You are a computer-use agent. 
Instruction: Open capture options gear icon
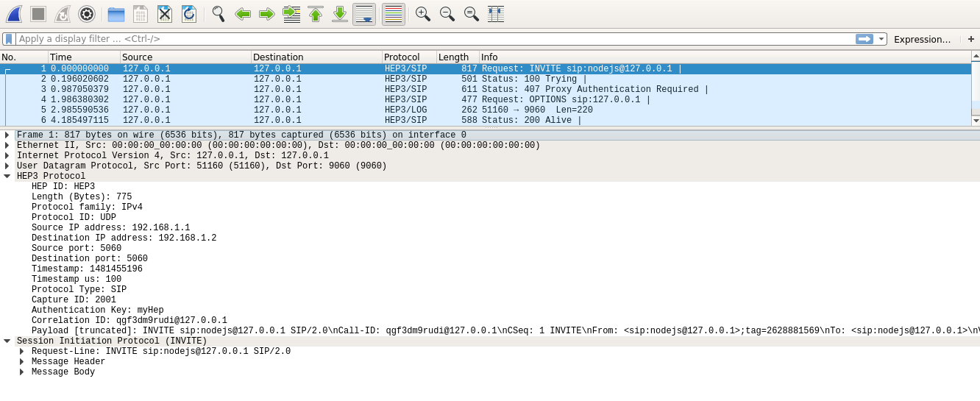pos(87,13)
